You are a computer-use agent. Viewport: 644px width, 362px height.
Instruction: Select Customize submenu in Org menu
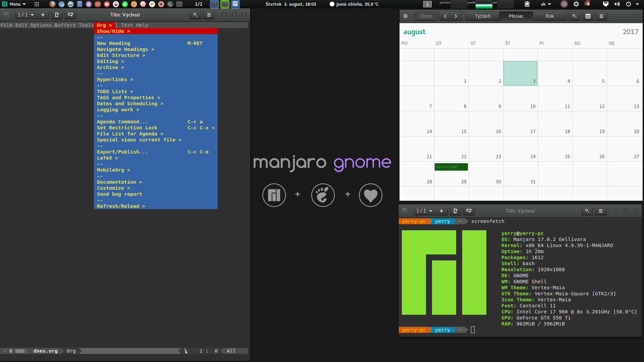tap(156, 188)
